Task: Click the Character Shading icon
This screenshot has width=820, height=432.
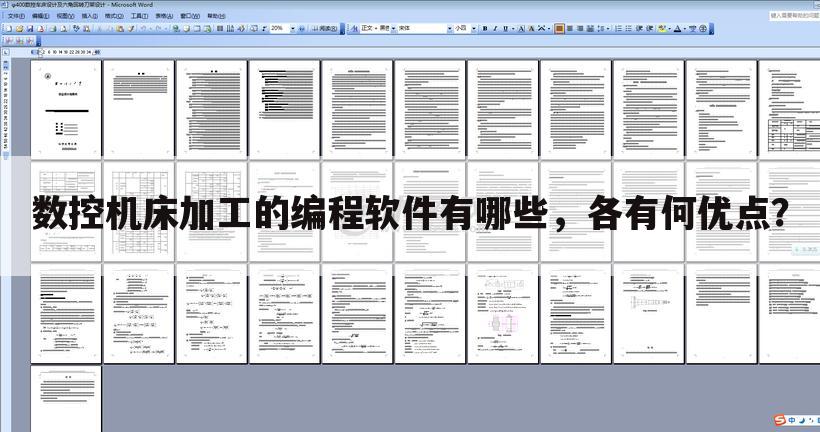Action: click(531, 28)
